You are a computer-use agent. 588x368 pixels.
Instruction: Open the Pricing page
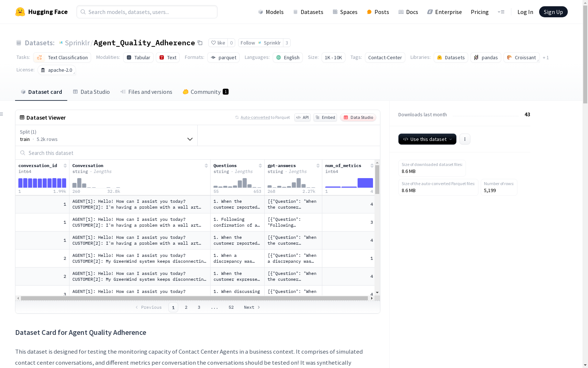(480, 12)
